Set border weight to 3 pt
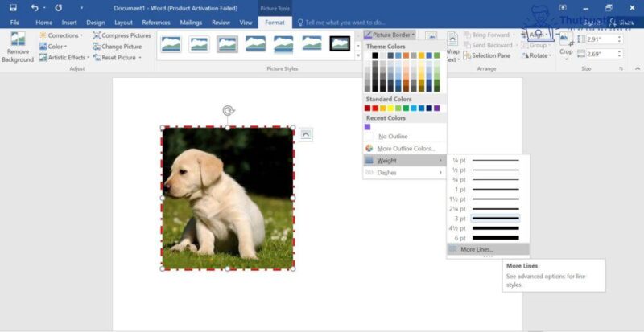Image resolution: width=644 pixels, height=332 pixels. pyautogui.click(x=488, y=219)
